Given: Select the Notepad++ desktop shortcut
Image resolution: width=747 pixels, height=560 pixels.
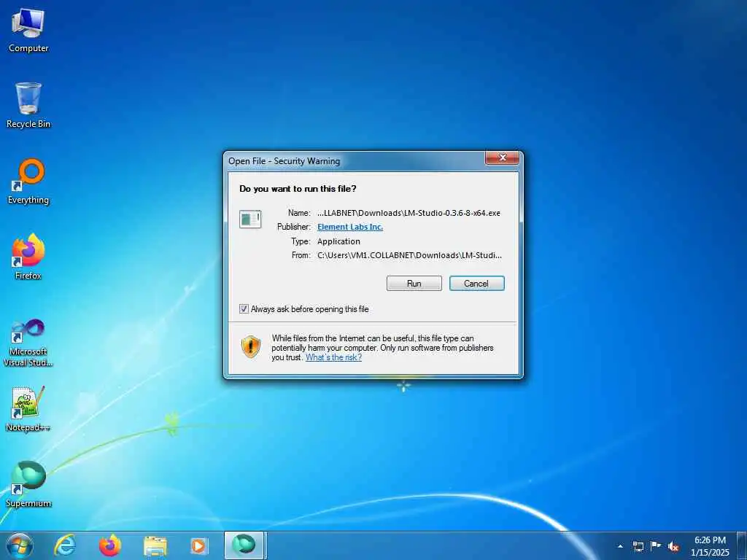Looking at the screenshot, I should point(28,408).
